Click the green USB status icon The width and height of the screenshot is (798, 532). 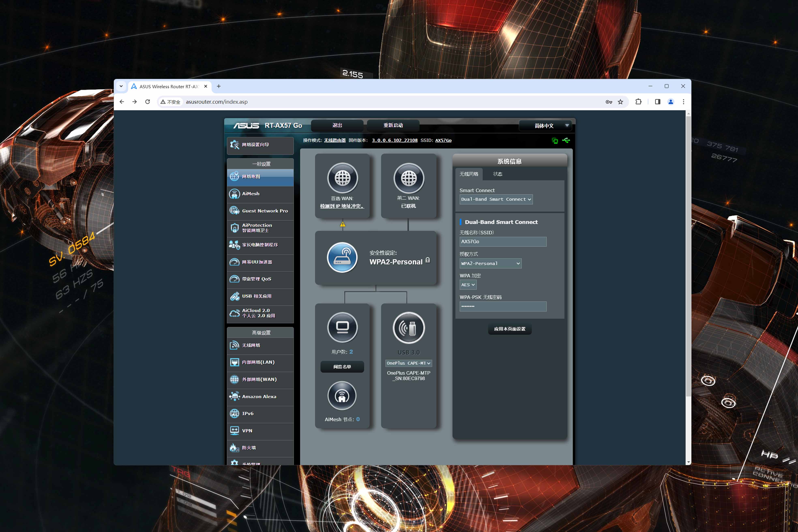(x=566, y=140)
